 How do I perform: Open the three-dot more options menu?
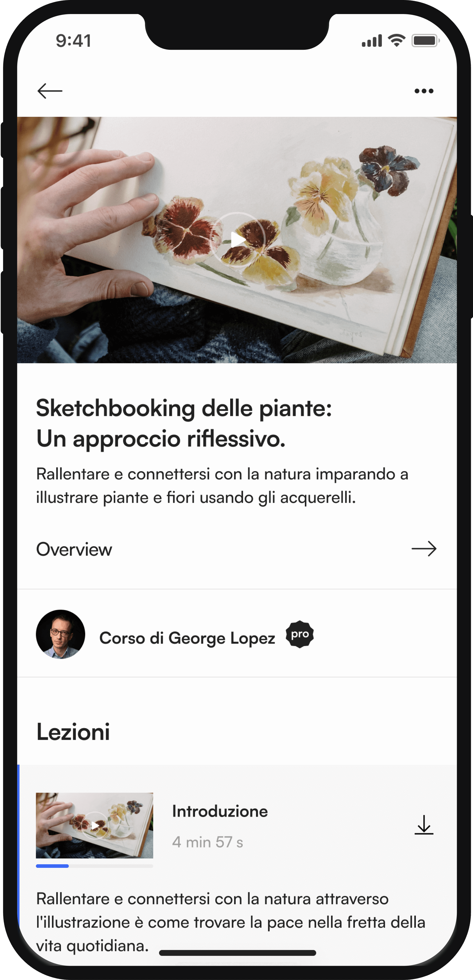pos(424,91)
